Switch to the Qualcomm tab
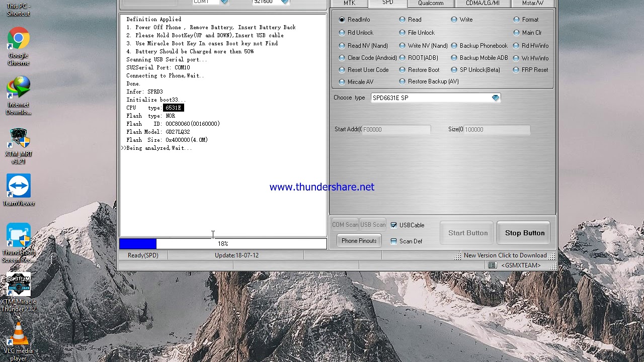The image size is (644, 362). (x=431, y=3)
